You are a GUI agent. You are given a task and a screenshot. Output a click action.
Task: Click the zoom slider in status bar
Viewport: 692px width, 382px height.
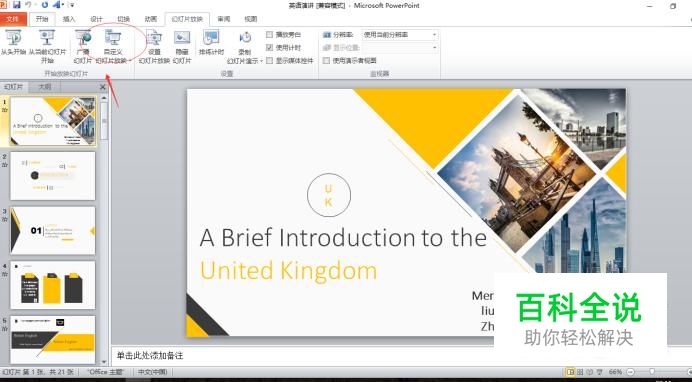point(652,372)
